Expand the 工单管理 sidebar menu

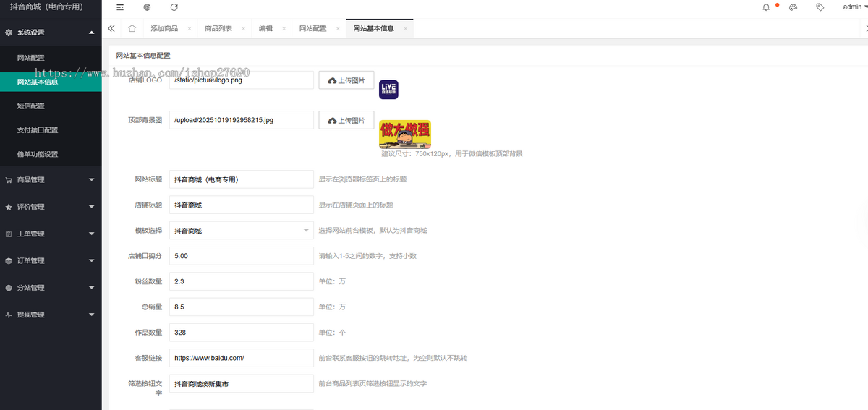[51, 234]
